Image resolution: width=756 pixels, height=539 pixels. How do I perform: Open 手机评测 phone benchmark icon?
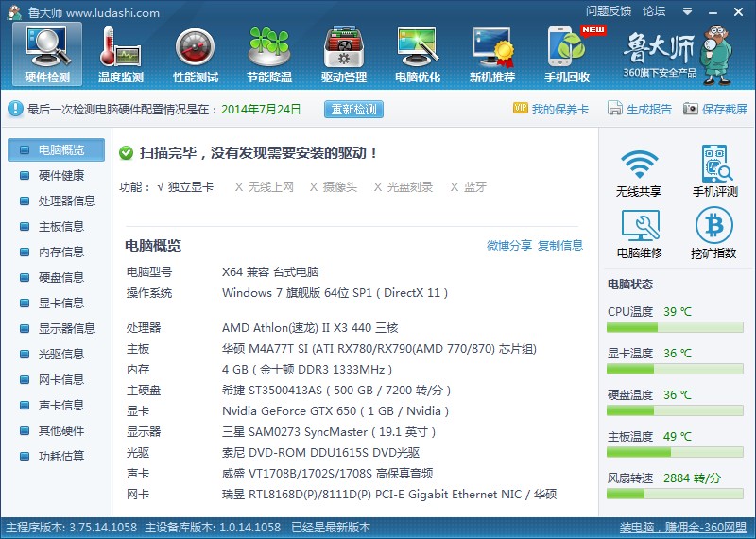(715, 171)
